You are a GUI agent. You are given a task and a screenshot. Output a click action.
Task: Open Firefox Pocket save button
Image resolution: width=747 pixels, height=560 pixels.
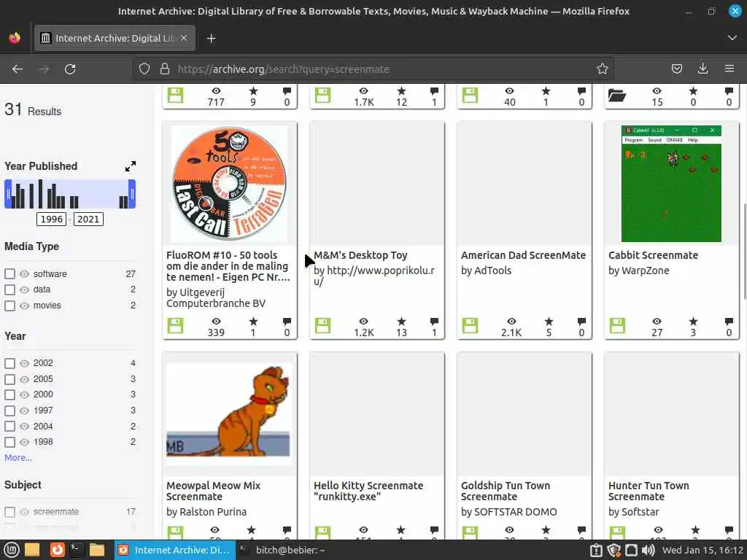click(x=676, y=69)
